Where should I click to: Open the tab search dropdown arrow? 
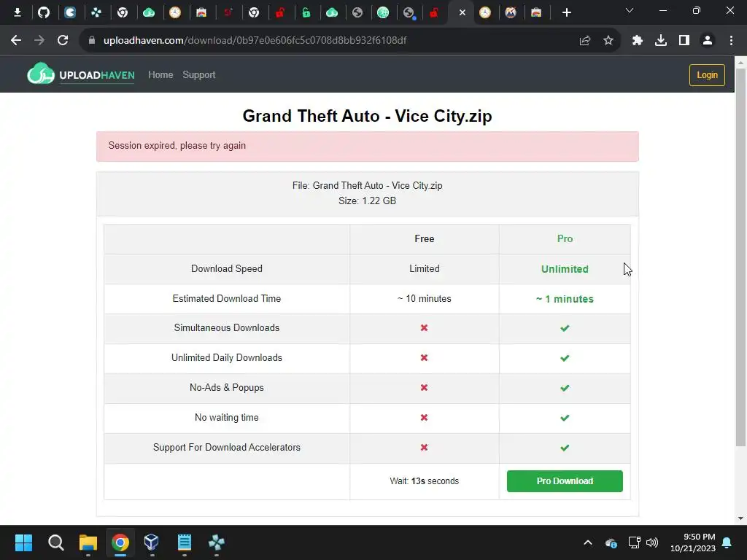coord(630,10)
